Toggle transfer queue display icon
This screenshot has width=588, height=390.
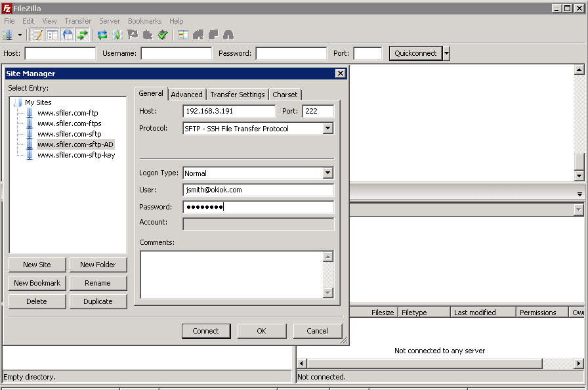coord(82,35)
